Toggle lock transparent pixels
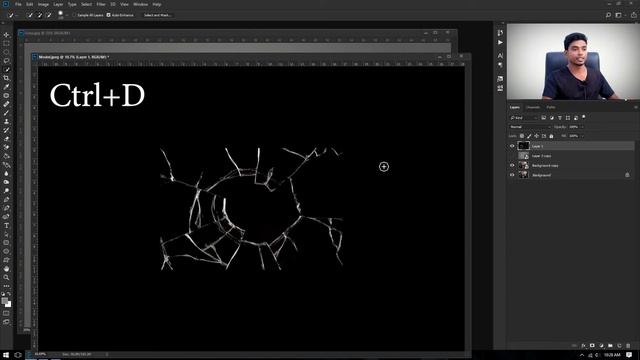Image resolution: width=640 pixels, height=360 pixels. (x=522, y=136)
